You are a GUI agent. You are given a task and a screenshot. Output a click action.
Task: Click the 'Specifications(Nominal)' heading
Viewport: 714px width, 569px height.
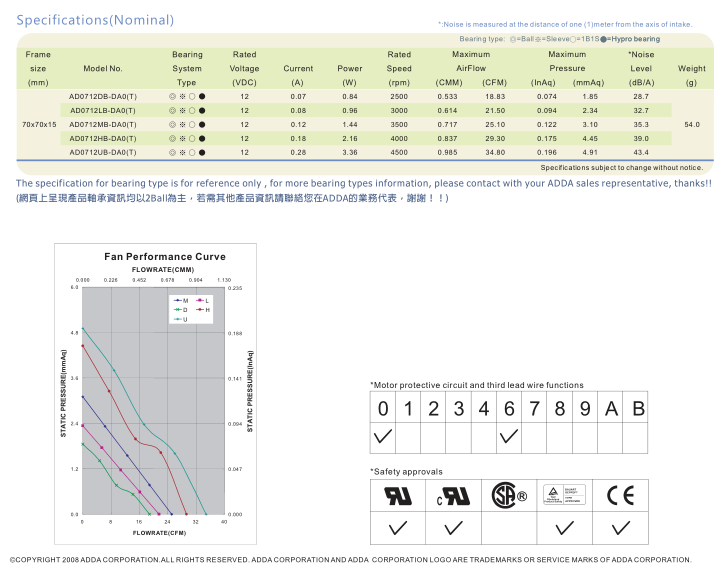[x=95, y=20]
